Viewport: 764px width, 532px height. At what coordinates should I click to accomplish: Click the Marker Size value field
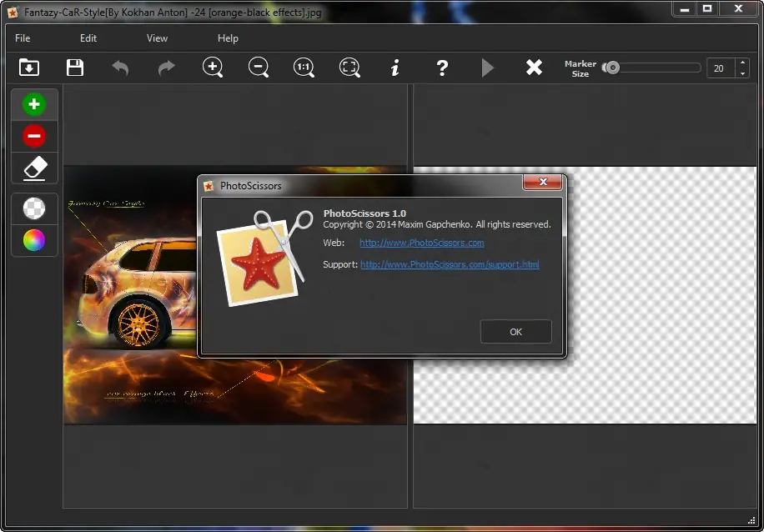(721, 68)
